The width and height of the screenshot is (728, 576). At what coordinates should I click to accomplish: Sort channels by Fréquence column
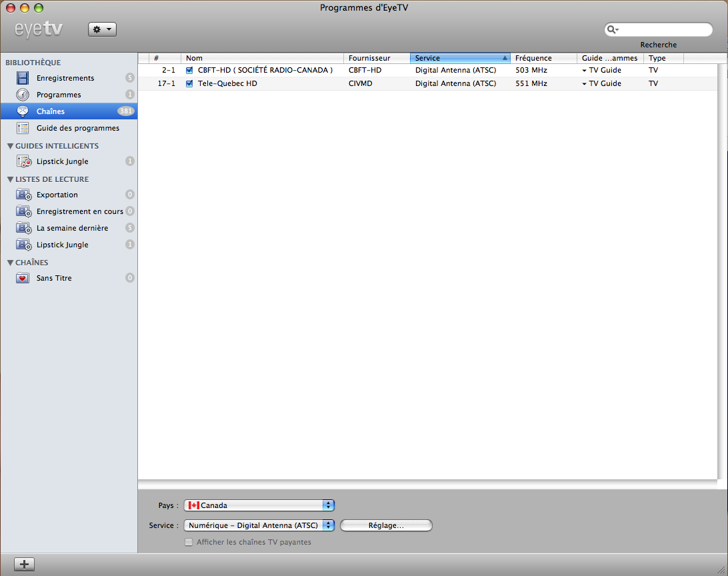pos(543,58)
